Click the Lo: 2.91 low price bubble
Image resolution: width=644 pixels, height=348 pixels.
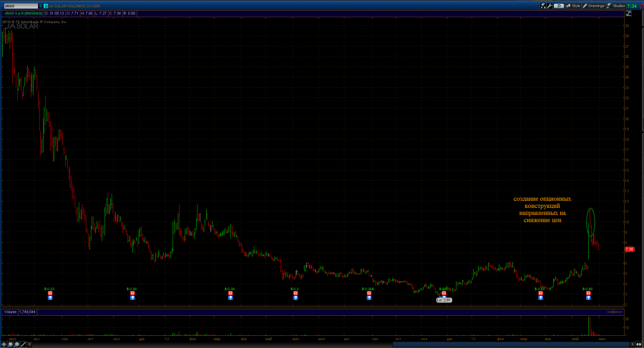(x=444, y=300)
